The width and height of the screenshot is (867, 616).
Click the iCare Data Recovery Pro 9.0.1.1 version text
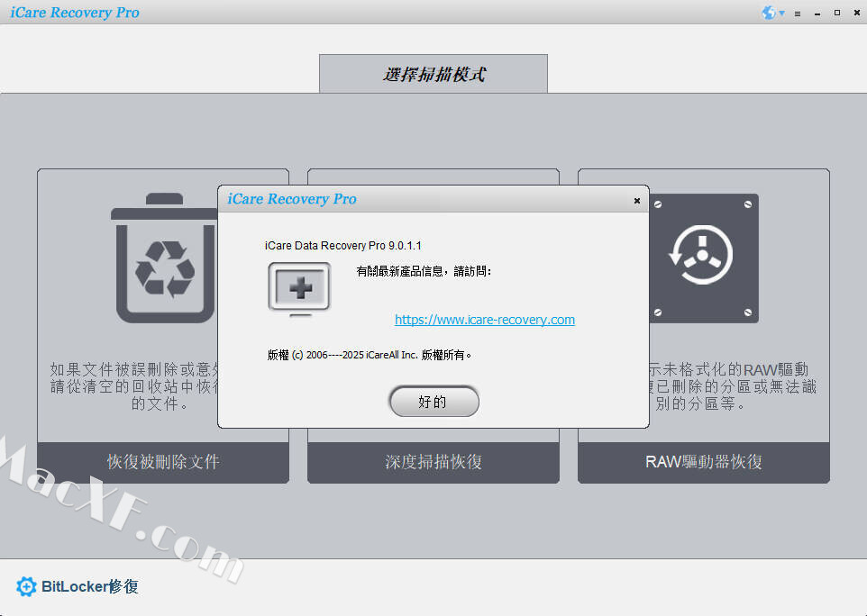click(x=343, y=246)
